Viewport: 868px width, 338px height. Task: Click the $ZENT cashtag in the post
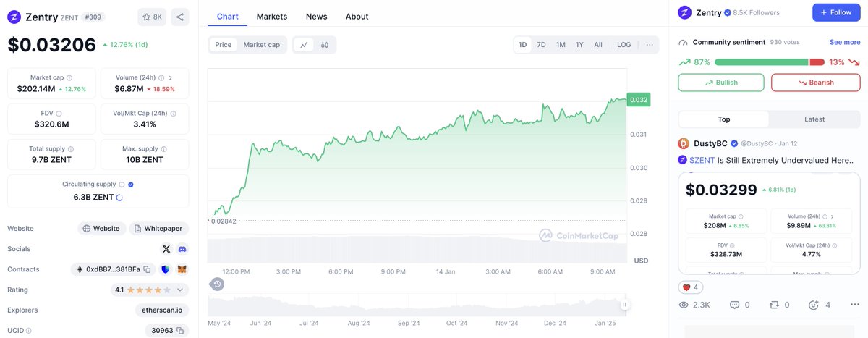[702, 160]
